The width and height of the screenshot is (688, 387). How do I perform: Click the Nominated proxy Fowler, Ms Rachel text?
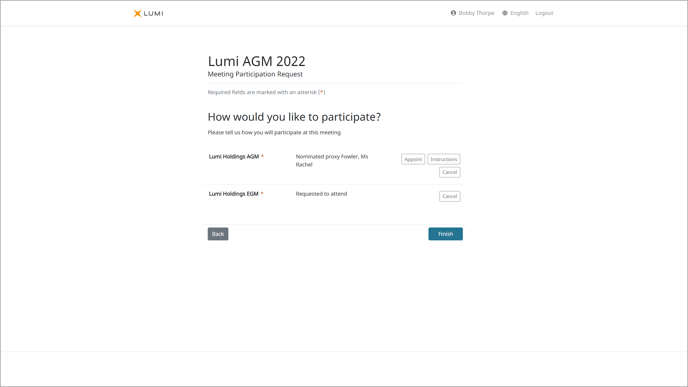click(x=332, y=161)
